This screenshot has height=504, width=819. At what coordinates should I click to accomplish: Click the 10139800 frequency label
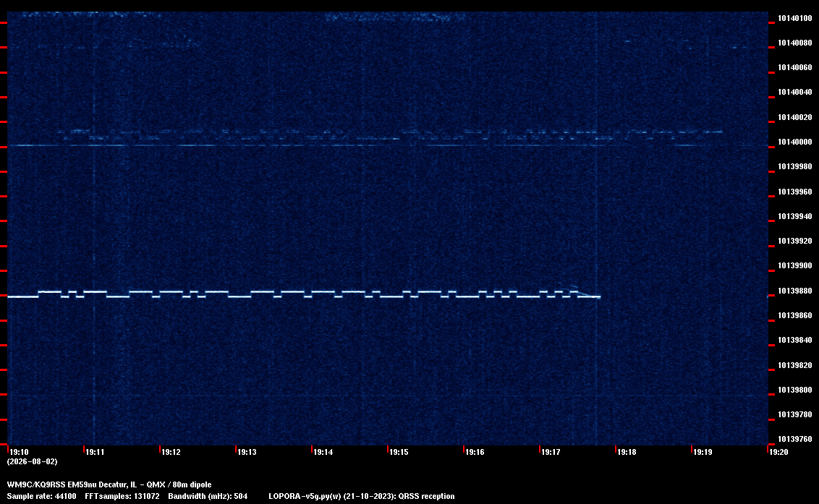click(x=795, y=390)
